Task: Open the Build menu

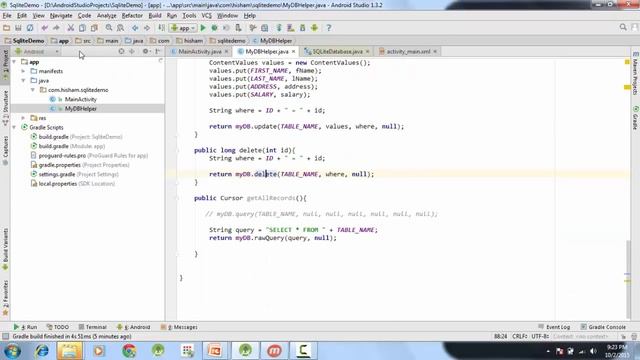Action: point(155,16)
